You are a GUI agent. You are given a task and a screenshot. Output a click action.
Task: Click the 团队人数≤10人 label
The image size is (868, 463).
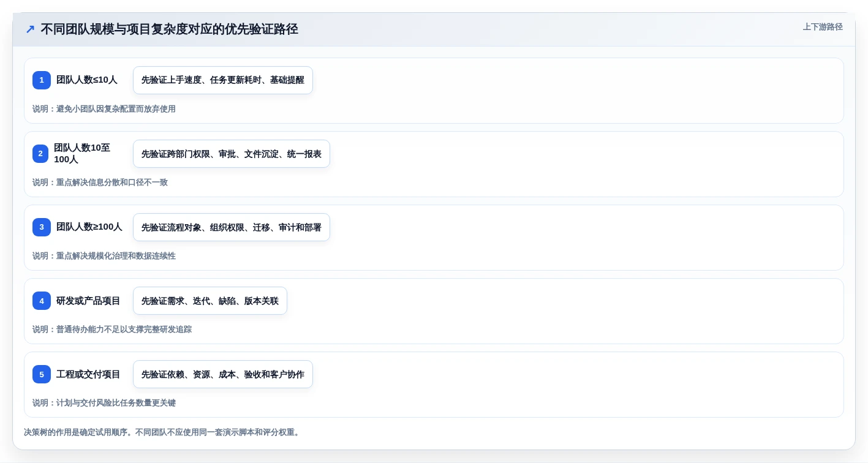[87, 80]
